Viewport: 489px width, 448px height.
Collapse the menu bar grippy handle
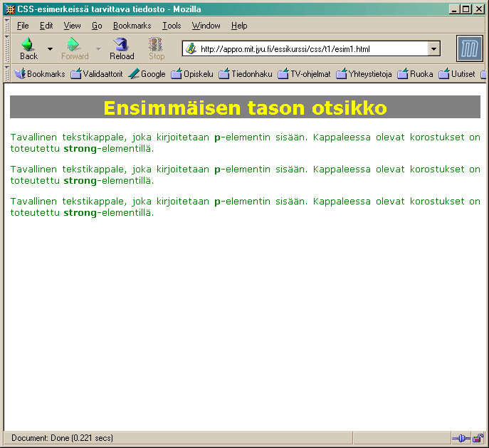[x=7, y=26]
